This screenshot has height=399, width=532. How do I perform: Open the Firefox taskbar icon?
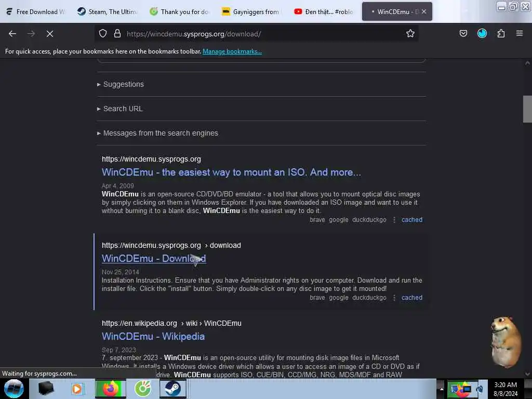point(110,389)
